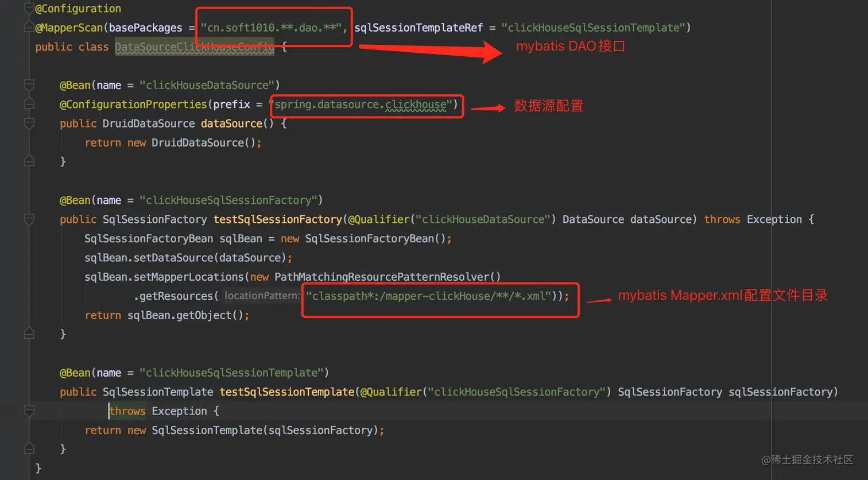Click the "spring.datasource.clickhouse" prefix string
Viewport: 868px width, 480px height.
(361, 104)
